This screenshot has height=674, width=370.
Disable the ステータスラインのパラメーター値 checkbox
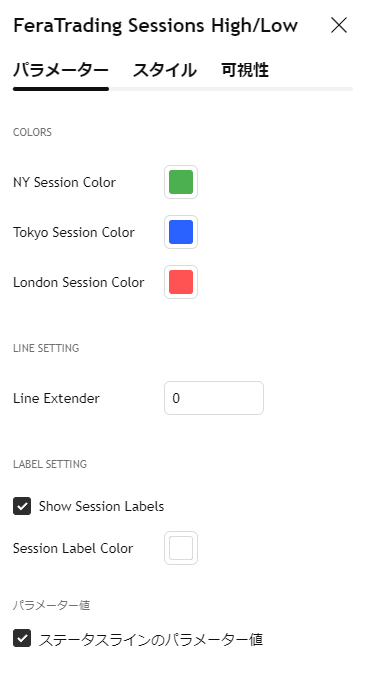[22, 638]
